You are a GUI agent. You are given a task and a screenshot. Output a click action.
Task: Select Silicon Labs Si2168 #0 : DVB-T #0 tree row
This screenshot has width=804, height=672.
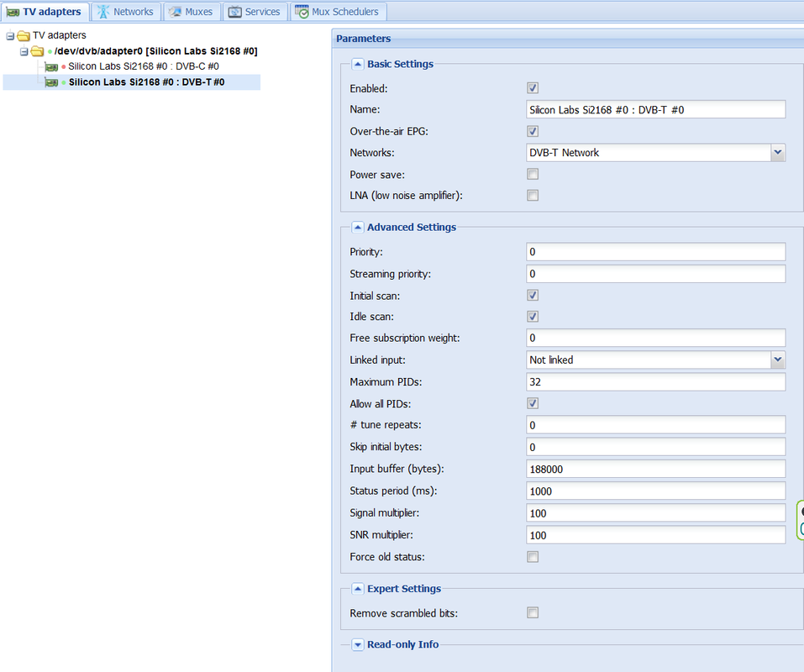132,82
